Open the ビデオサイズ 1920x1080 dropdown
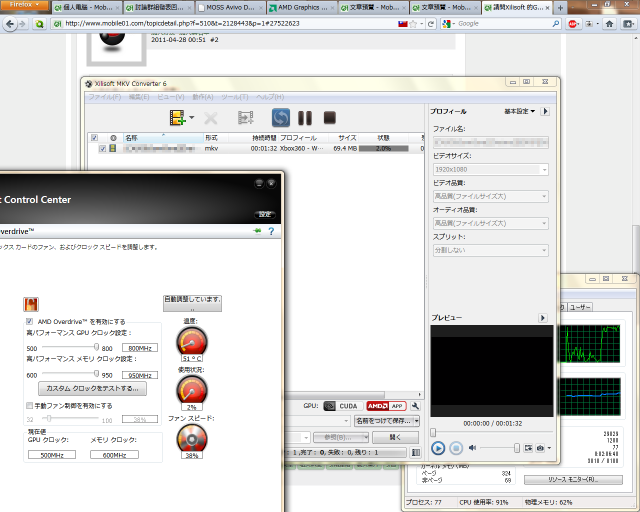 491,169
